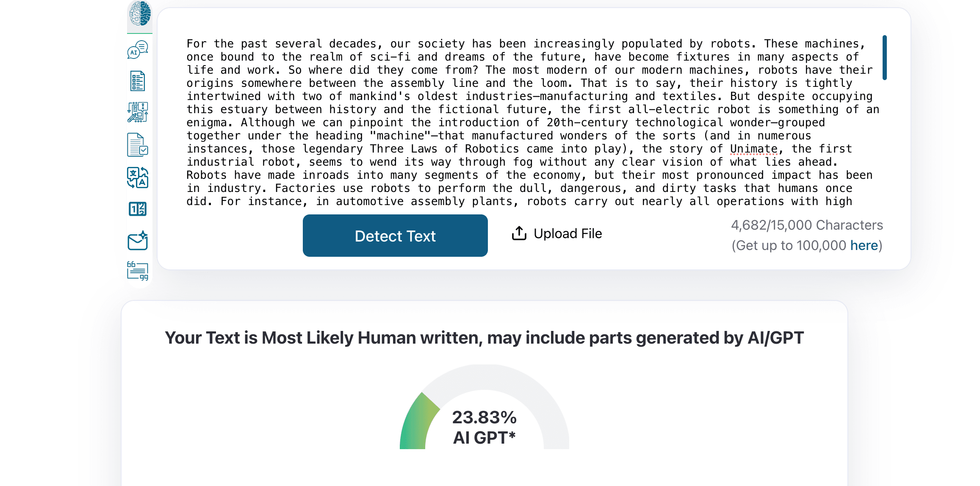Image resolution: width=980 pixels, height=486 pixels.
Task: Open the AI chat bubbles tool
Action: (138, 50)
